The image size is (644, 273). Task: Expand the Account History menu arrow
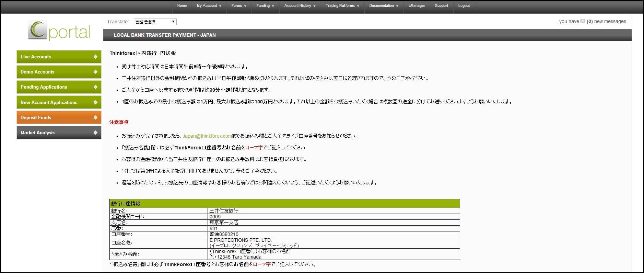point(315,6)
